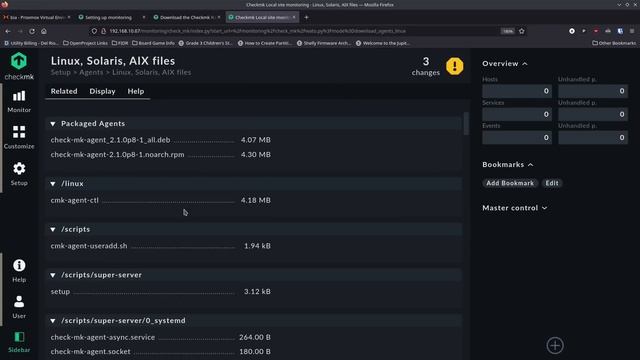Open a new Firefox tab
640x360 pixels.
(x=306, y=17)
